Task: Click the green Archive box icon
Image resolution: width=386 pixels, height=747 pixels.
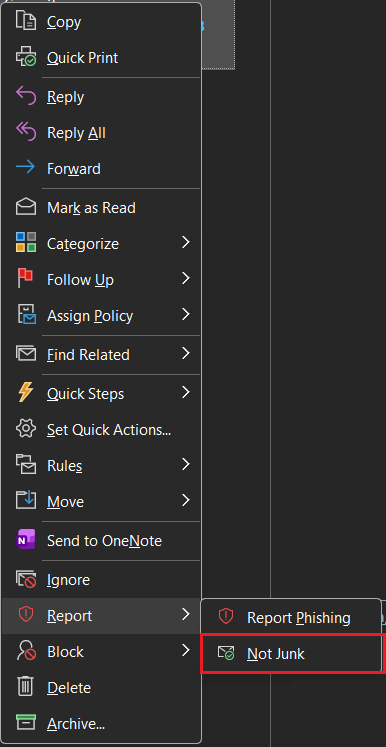Action: tap(26, 723)
